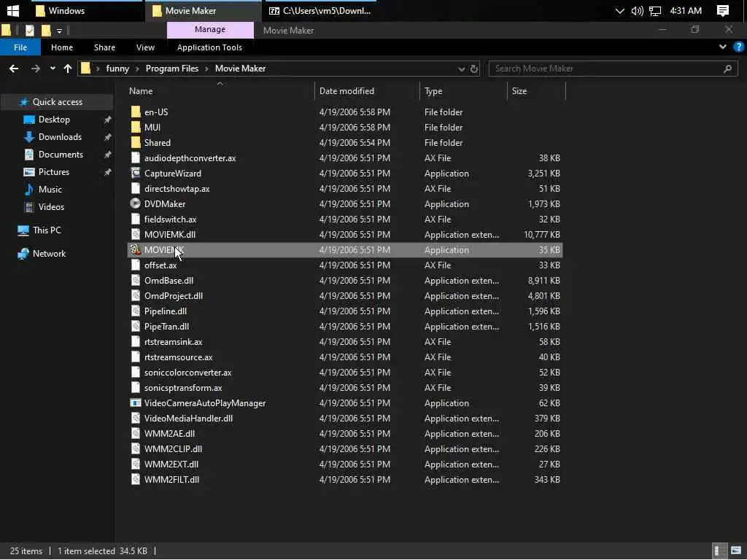The width and height of the screenshot is (747, 560).
Task: Select the soniccolorconverter.ax file name
Action: point(187,373)
